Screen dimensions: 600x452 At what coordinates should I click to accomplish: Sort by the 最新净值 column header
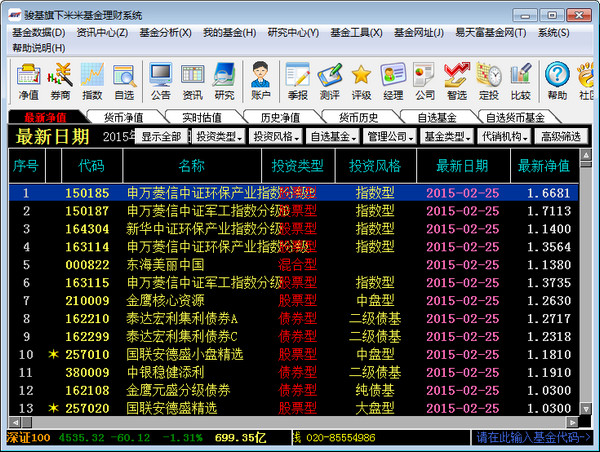point(544,166)
